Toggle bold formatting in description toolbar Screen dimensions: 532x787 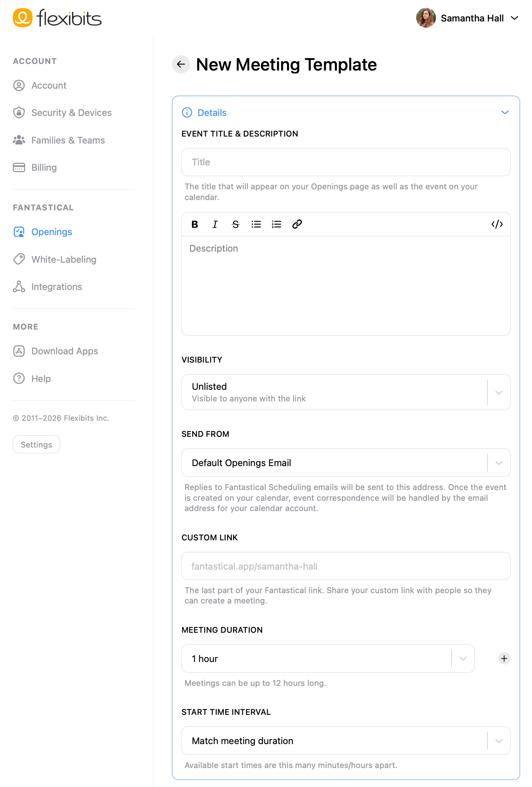[195, 224]
